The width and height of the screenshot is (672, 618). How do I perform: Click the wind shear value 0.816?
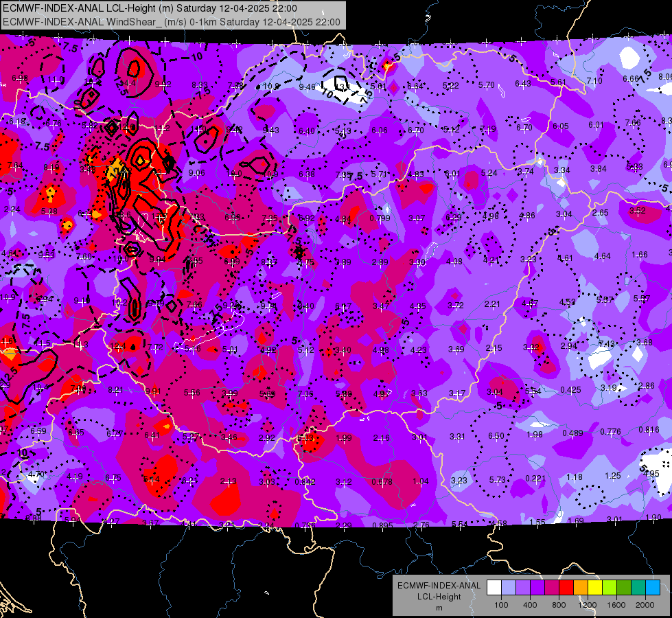649,430
